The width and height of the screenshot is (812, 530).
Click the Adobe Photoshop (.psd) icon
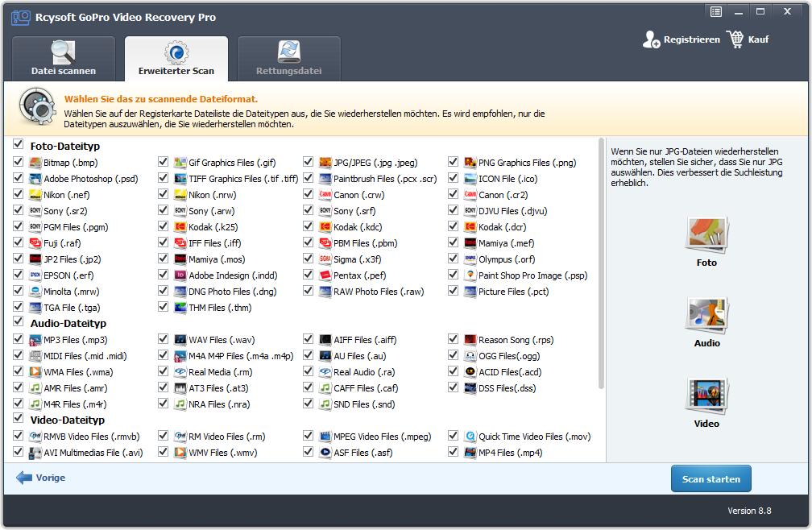coord(35,179)
